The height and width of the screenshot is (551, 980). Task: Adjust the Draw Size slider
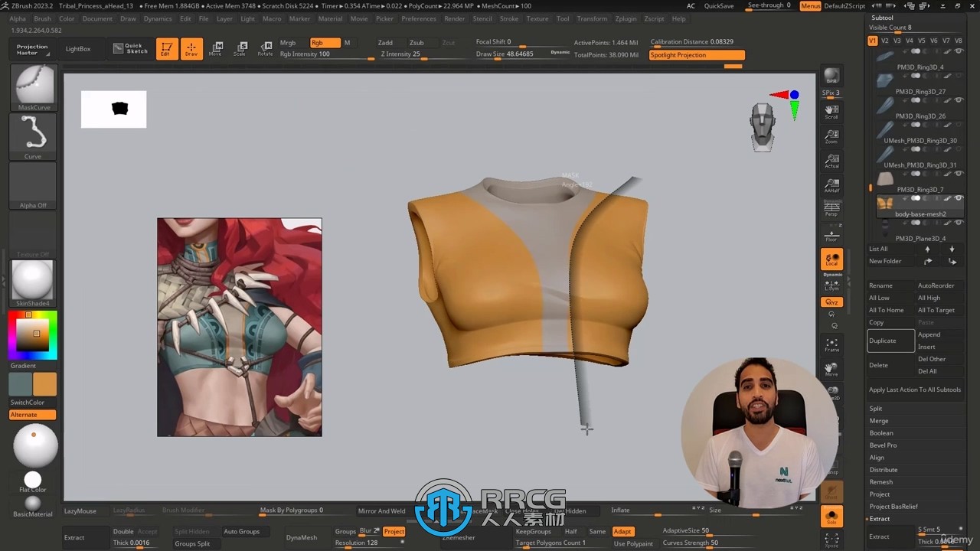click(x=523, y=54)
